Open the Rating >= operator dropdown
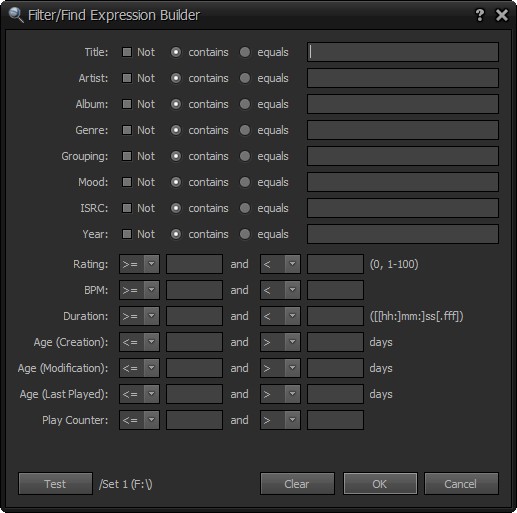Viewport: 517px width, 513px height. 139,264
